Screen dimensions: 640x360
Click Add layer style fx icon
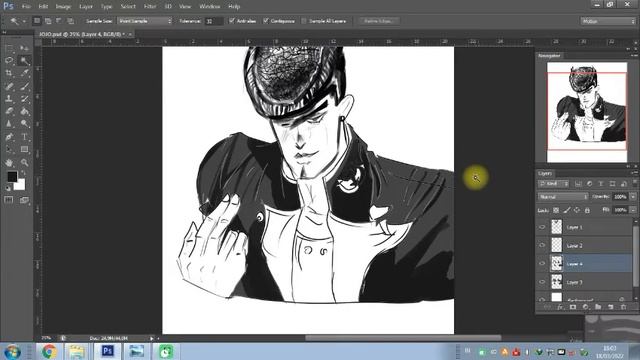[x=560, y=307]
